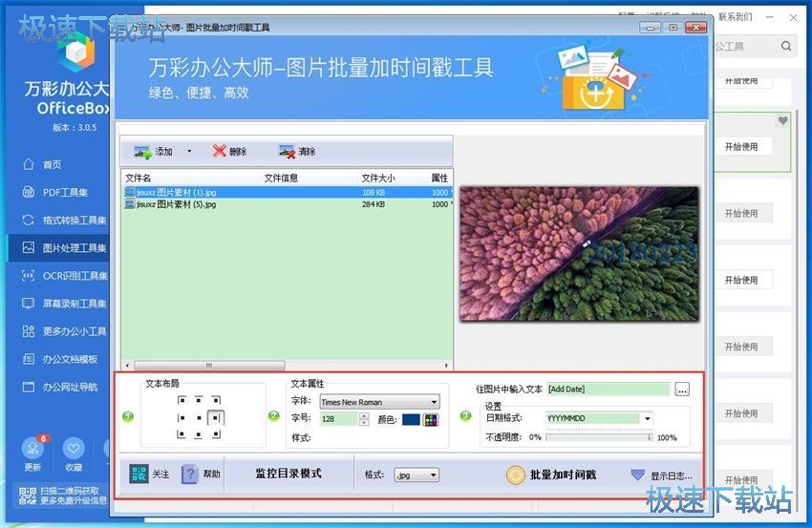The image size is (812, 528).
Task: Click the font size 128 field
Action: click(339, 419)
